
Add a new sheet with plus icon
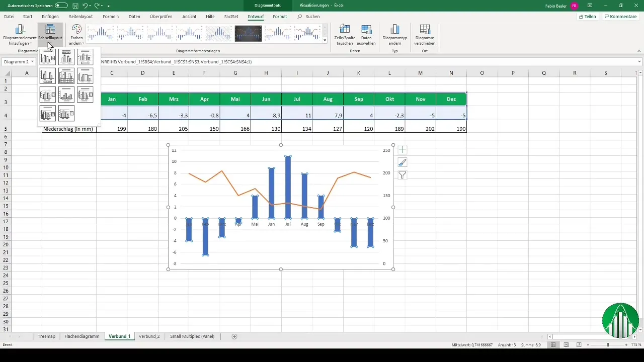click(x=234, y=336)
